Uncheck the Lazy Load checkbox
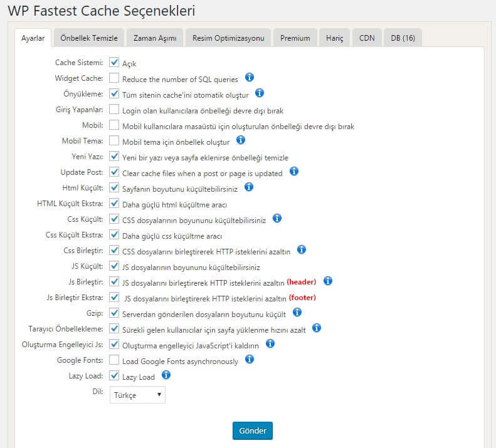The width and height of the screenshot is (496, 448). coord(114,375)
